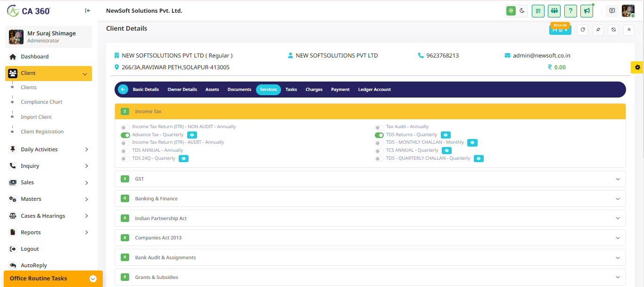
Task: Open the Owner Details tab
Action: click(x=182, y=90)
